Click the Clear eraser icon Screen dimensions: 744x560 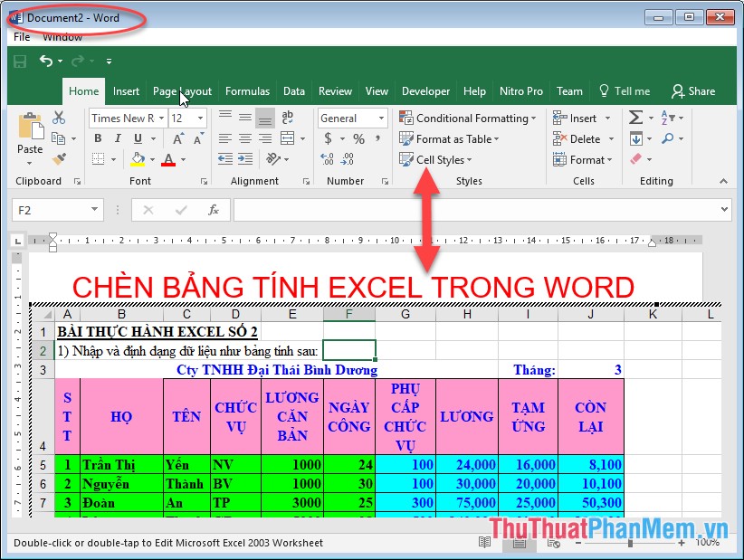635,159
